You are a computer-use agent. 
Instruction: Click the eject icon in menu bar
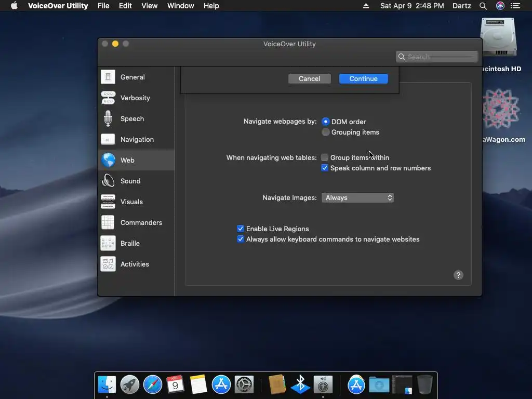point(366,6)
